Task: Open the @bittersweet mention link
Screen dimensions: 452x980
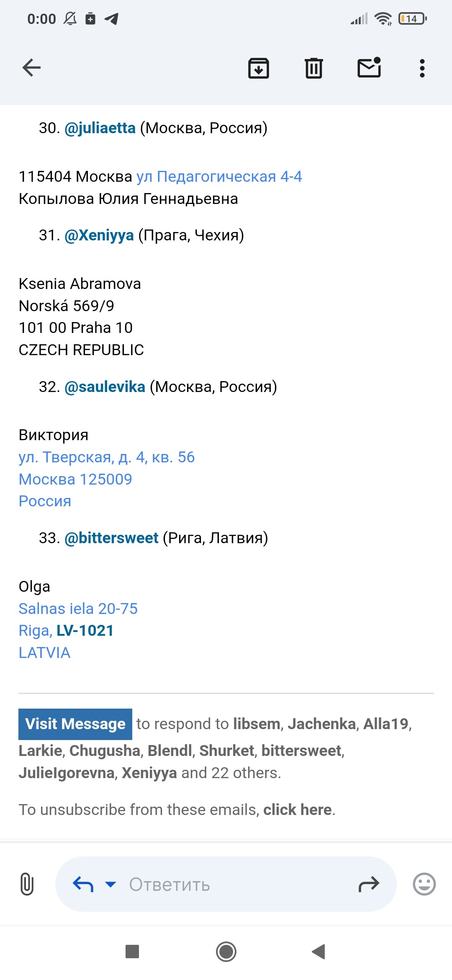Action: point(111,538)
